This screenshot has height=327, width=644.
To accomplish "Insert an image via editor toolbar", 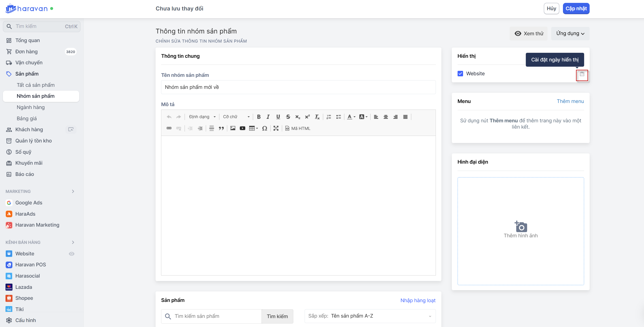I will (233, 128).
